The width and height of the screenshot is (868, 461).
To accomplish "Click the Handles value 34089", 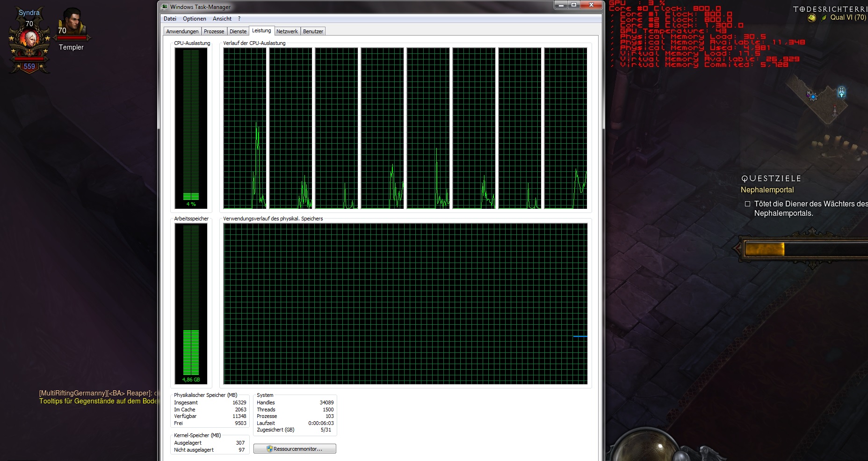I will [326, 402].
